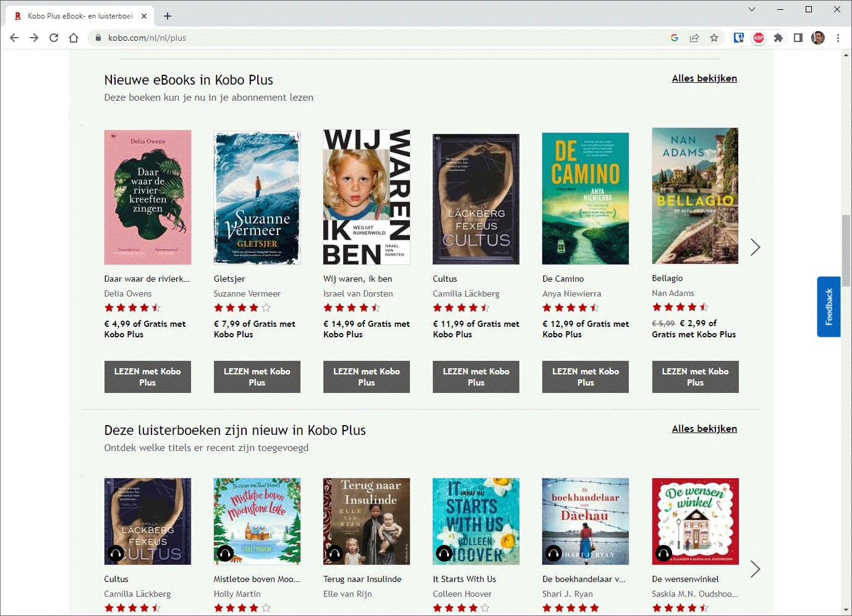The height and width of the screenshot is (616, 852).
Task: Show next luisterboeken with carousel arrow
Action: [755, 569]
